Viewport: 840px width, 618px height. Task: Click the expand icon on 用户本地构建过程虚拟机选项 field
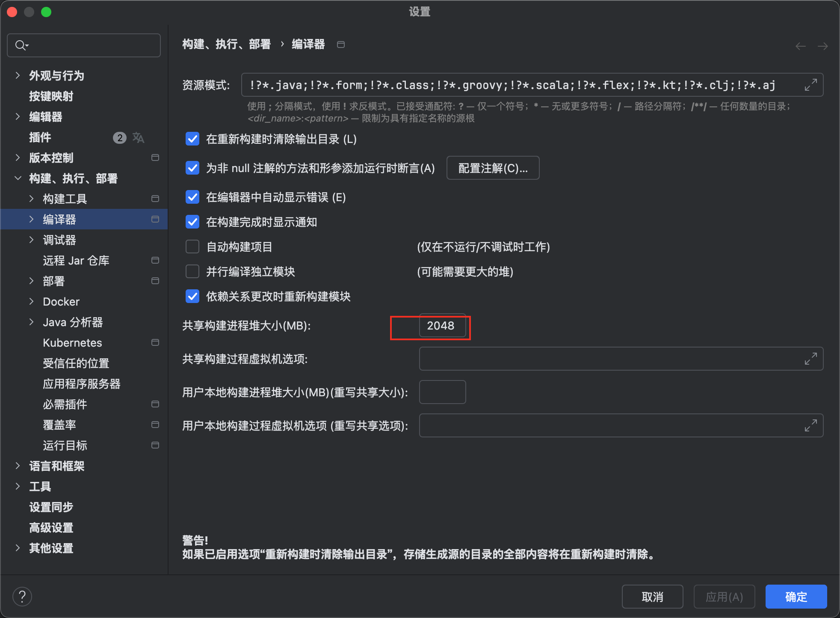(810, 425)
